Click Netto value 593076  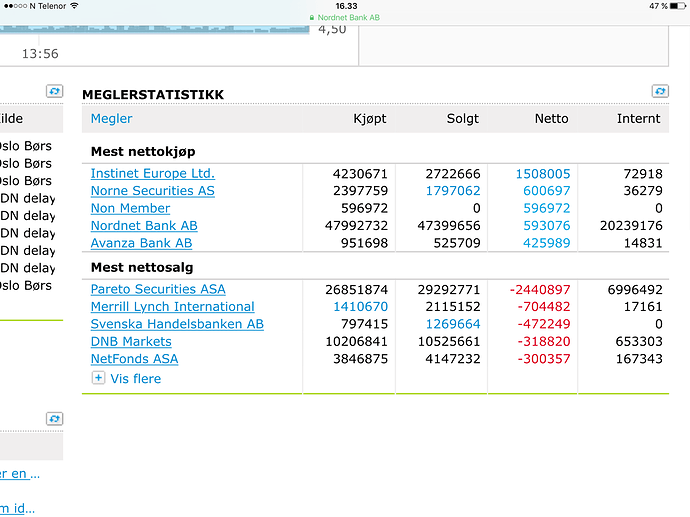pos(547,225)
